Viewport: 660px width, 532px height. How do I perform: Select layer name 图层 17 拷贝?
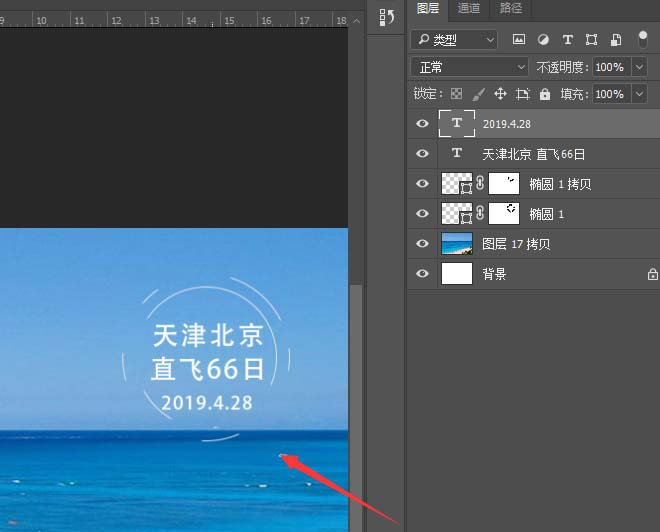tap(516, 244)
